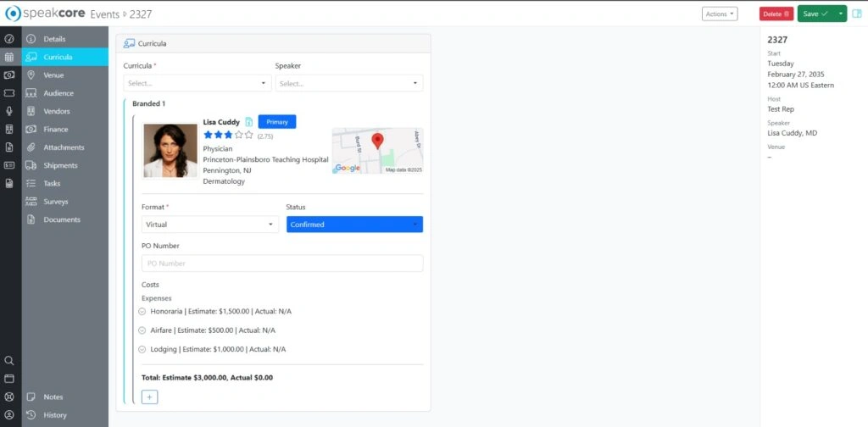868x427 pixels.
Task: Open the help lifebuoy icon
Action: point(9,396)
